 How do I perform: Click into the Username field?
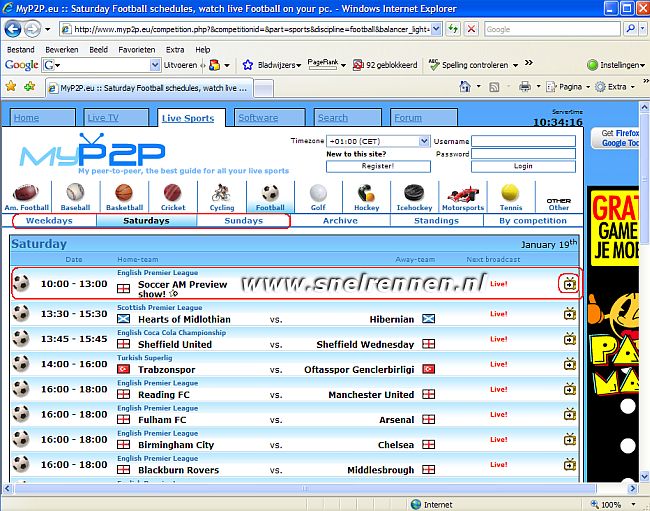pos(523,141)
